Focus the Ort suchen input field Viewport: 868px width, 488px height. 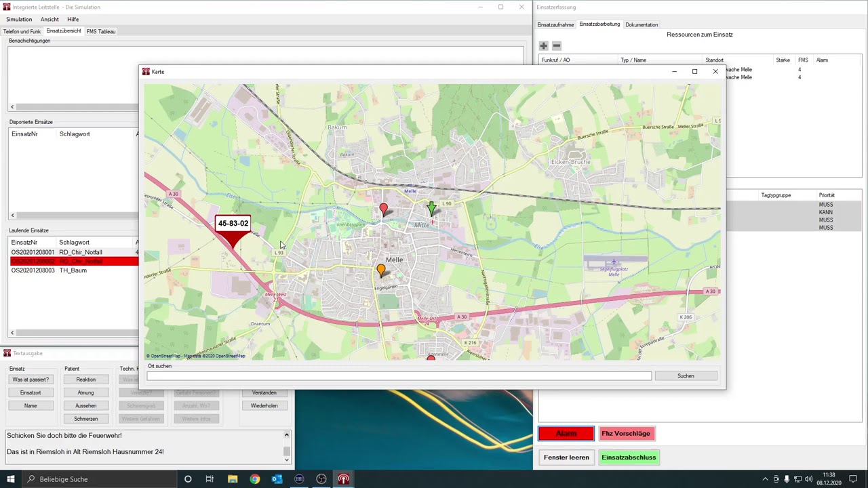[399, 375]
